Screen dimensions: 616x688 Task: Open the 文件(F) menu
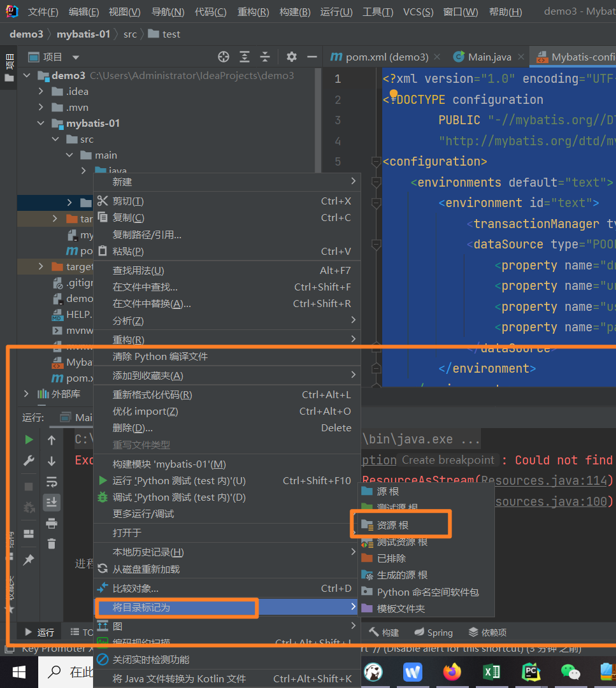point(43,12)
